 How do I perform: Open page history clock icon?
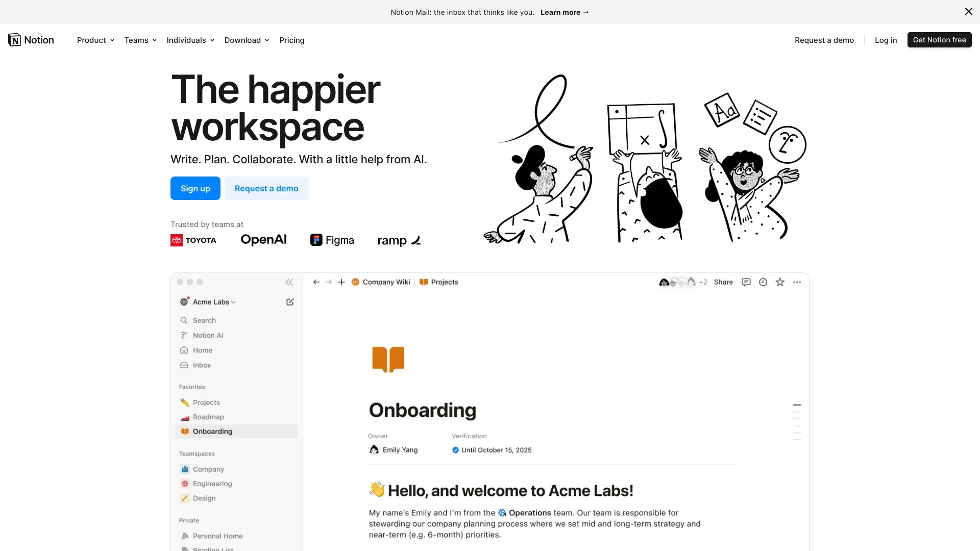point(763,282)
